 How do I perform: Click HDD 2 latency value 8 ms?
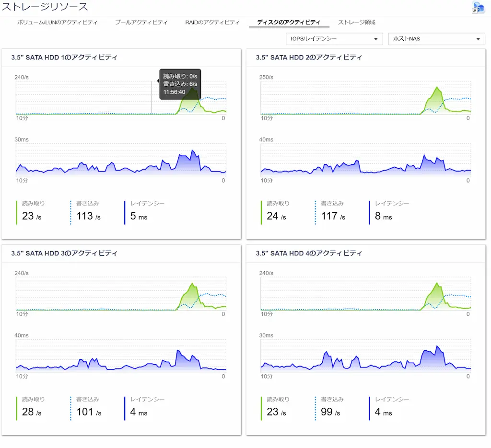point(383,216)
